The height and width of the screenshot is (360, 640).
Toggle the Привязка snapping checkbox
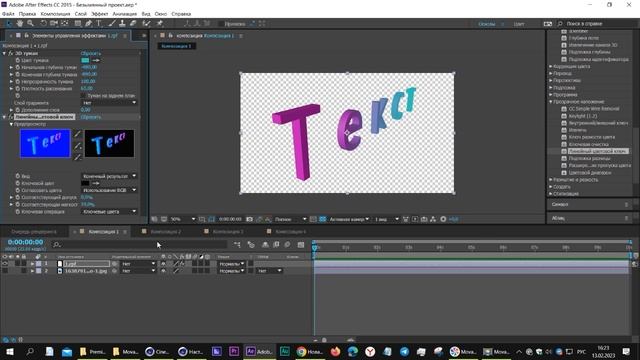pyautogui.click(x=221, y=24)
